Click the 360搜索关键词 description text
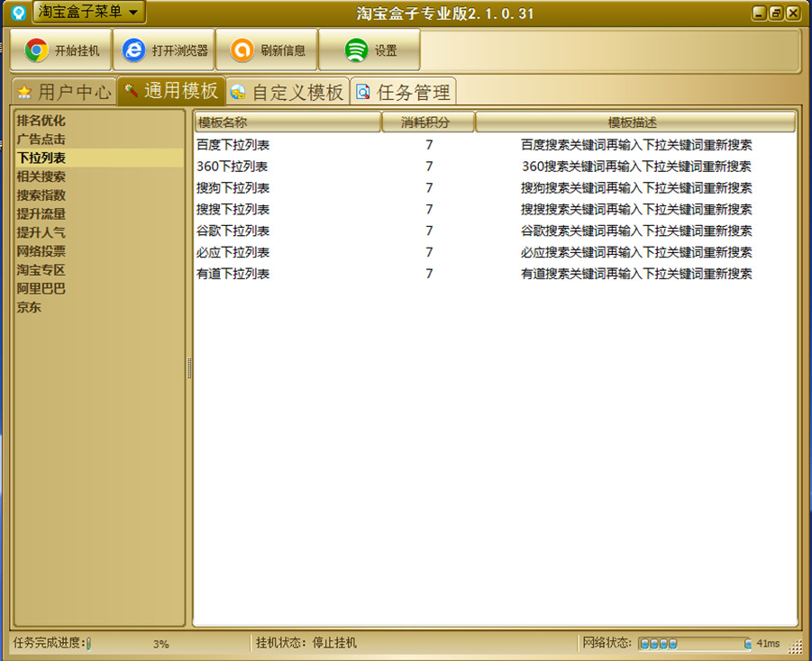 636,167
